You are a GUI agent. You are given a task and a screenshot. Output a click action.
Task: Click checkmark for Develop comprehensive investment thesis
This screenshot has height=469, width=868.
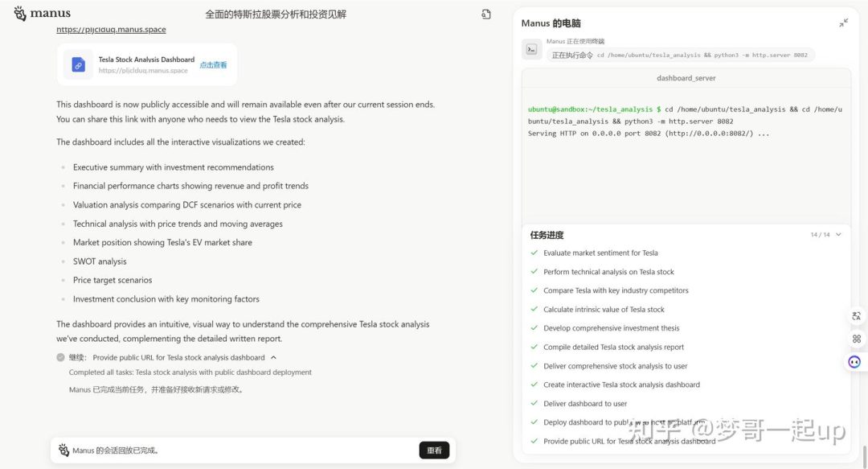[534, 328]
